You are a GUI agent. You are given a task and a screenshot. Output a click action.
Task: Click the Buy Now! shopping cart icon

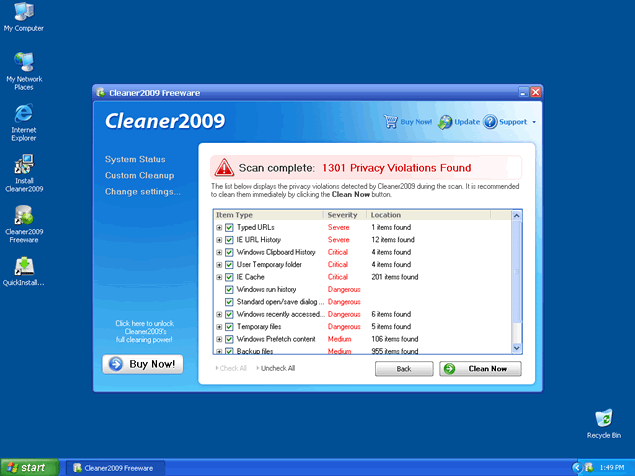pyautogui.click(x=392, y=122)
